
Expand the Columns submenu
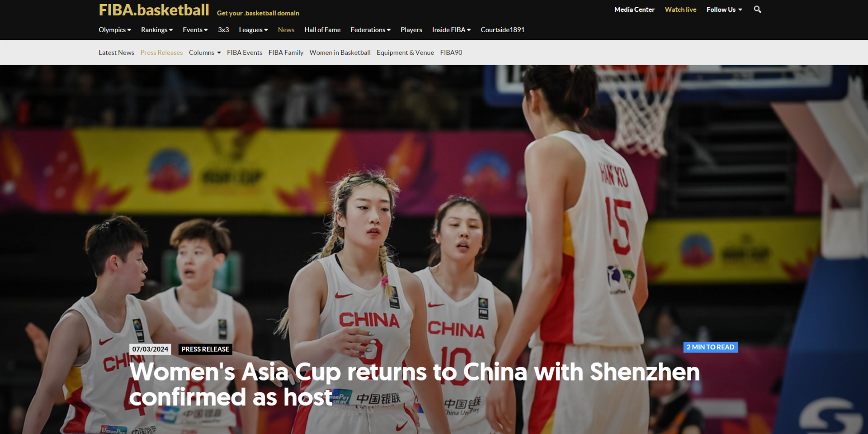205,52
